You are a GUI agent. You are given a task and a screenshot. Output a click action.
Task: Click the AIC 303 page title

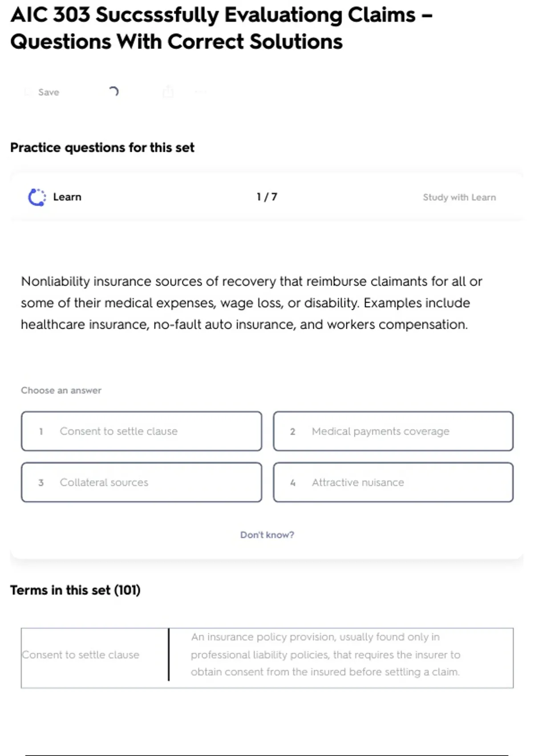tap(221, 28)
